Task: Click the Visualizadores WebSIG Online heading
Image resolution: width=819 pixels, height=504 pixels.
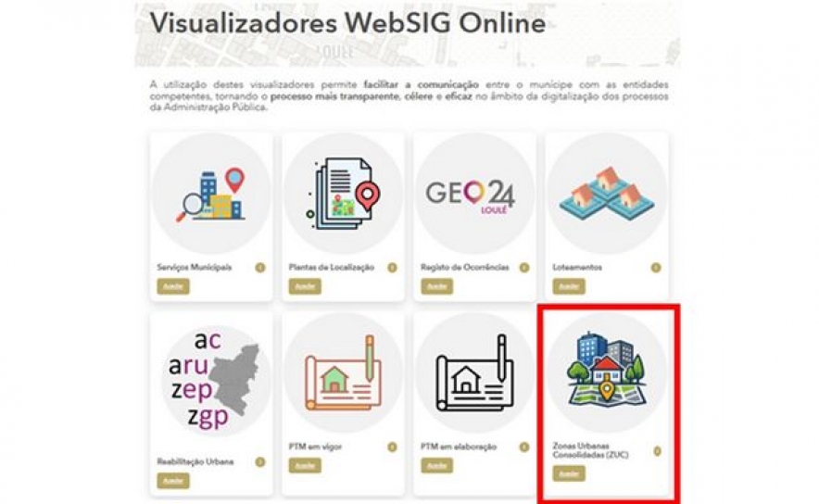Action: coord(347,23)
